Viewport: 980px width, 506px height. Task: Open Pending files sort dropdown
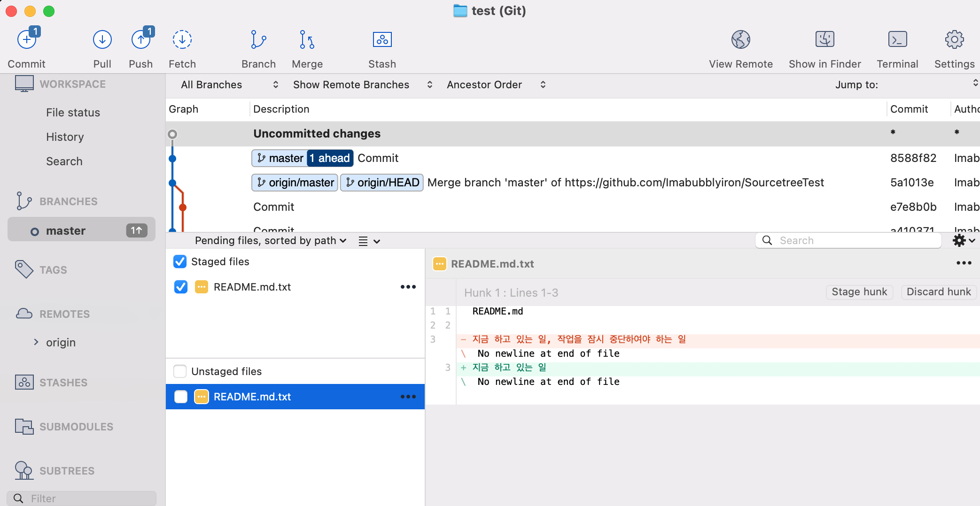271,241
